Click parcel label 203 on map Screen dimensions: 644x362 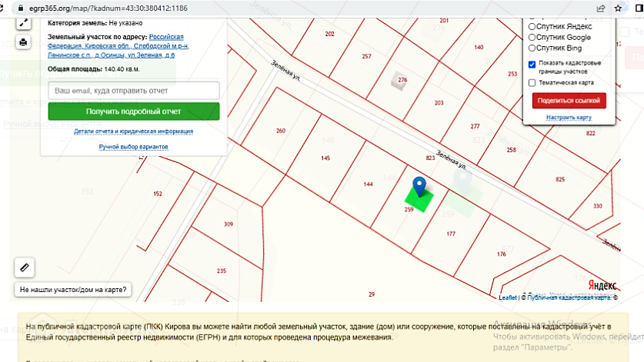point(439,103)
